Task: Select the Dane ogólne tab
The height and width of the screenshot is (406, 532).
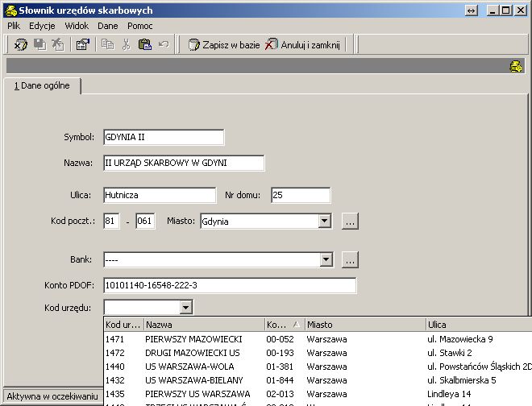Action: point(42,86)
